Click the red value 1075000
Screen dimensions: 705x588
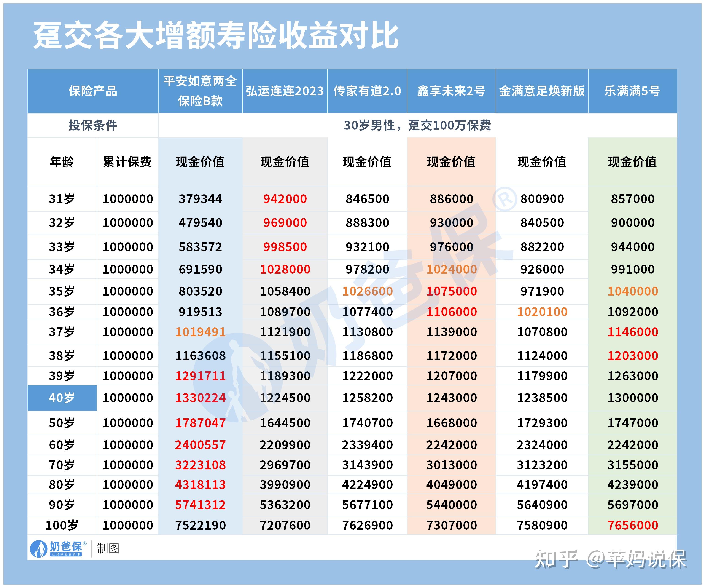(452, 291)
